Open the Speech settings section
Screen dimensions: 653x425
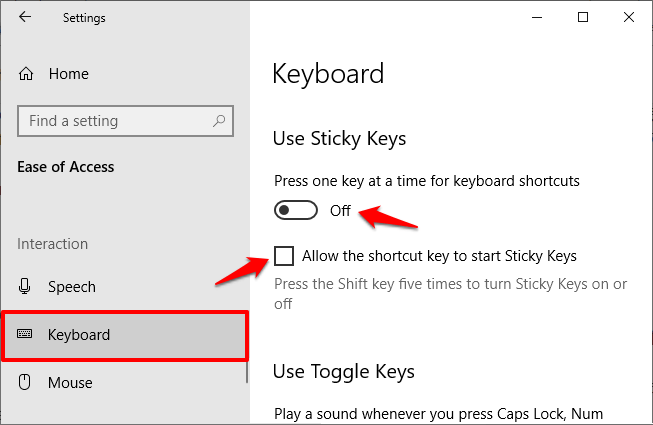(x=72, y=287)
